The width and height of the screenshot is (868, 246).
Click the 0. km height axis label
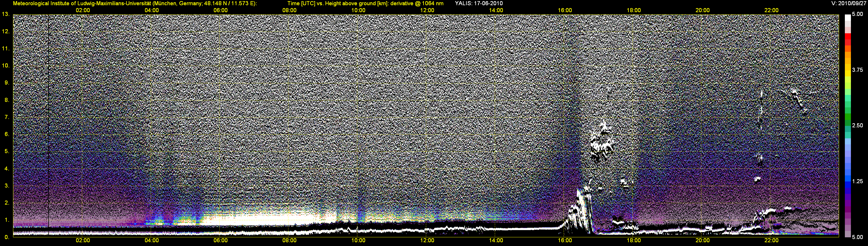pyautogui.click(x=7, y=237)
